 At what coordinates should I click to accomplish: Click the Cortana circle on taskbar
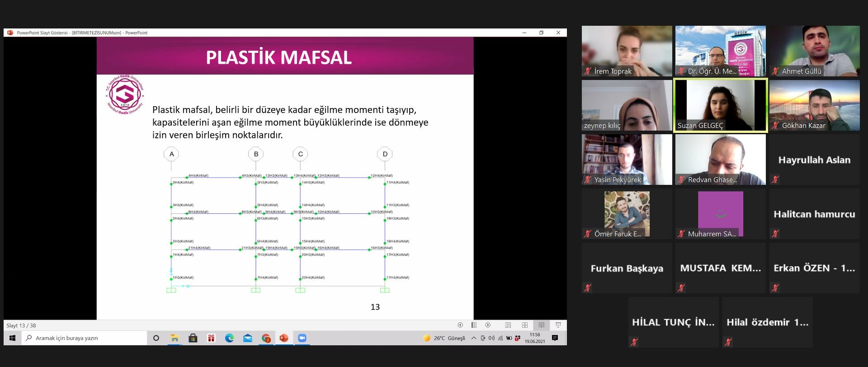(x=156, y=338)
